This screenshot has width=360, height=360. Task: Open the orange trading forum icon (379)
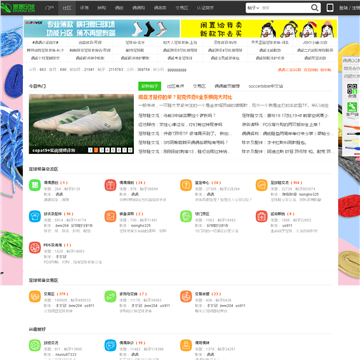[35, 296]
